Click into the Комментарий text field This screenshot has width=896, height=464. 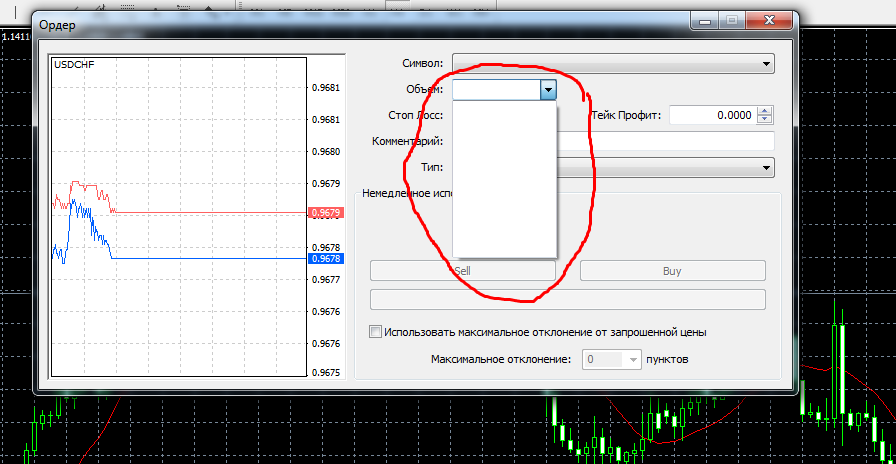click(x=666, y=141)
